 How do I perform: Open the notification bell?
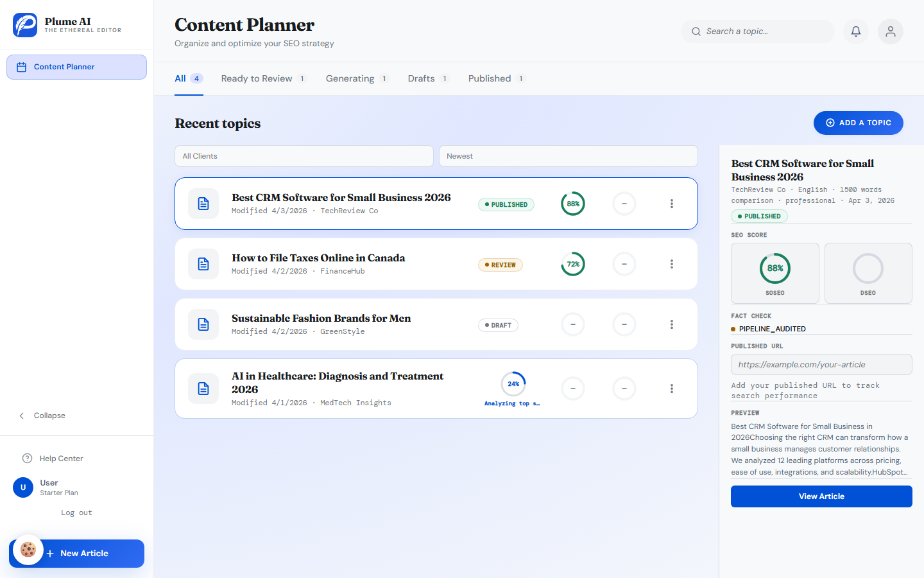point(855,31)
